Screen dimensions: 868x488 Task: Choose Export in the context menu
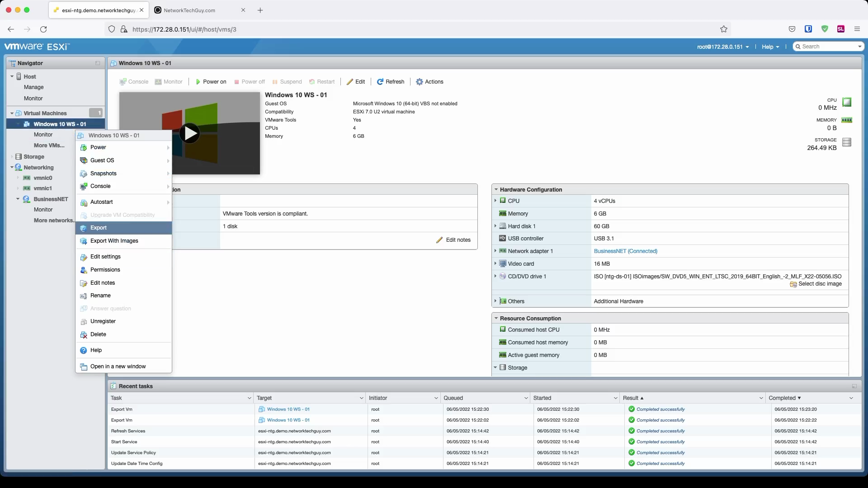123,228
